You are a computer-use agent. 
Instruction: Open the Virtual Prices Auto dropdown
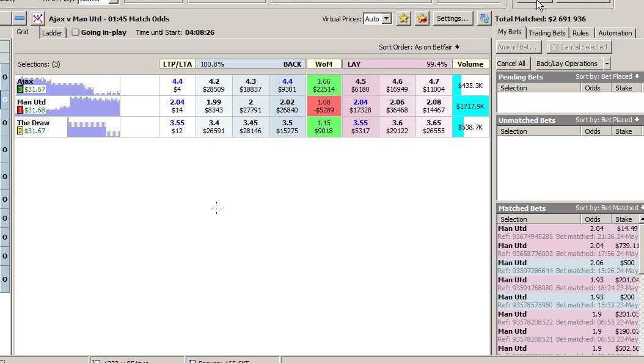tap(387, 18)
